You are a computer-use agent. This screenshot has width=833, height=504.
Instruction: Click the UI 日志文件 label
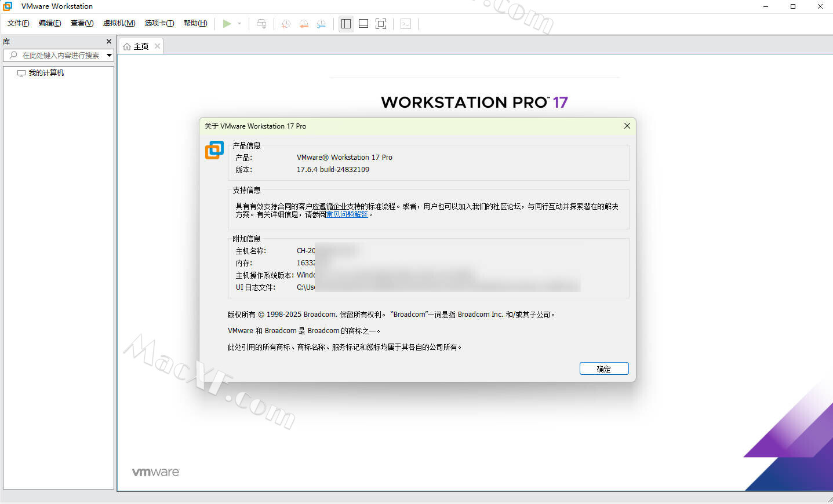click(x=256, y=287)
